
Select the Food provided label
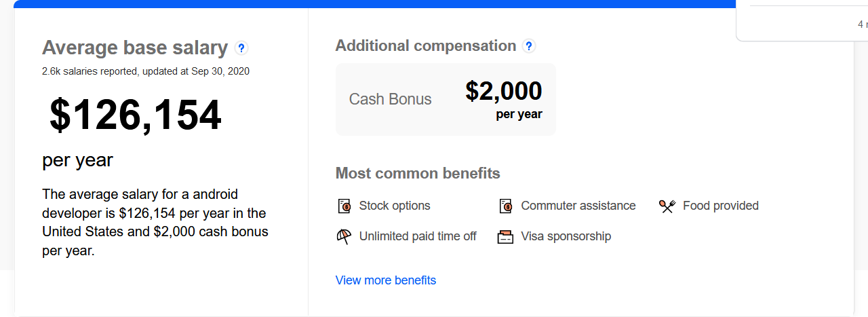click(x=721, y=206)
